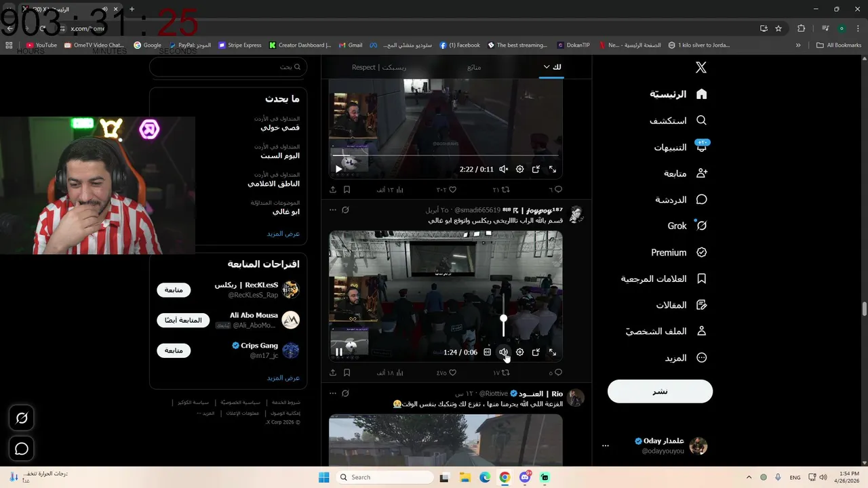Pause the joypoy video
The height and width of the screenshot is (488, 868).
point(338,352)
